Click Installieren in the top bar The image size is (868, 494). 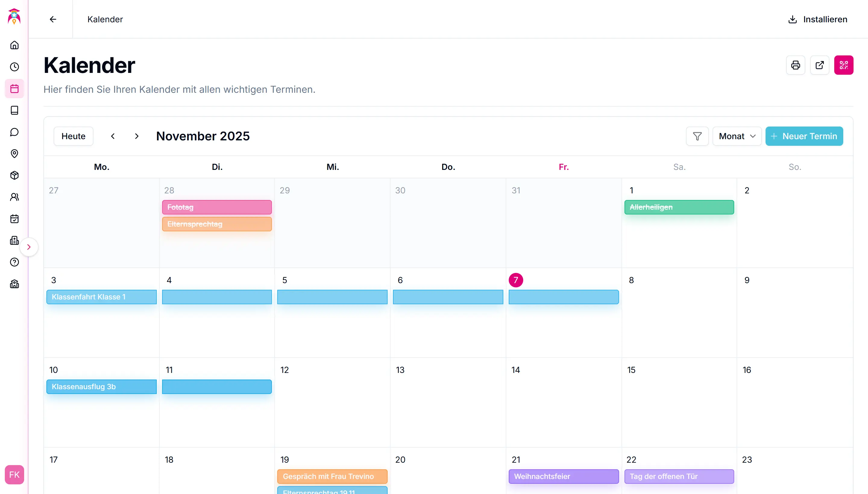(817, 19)
